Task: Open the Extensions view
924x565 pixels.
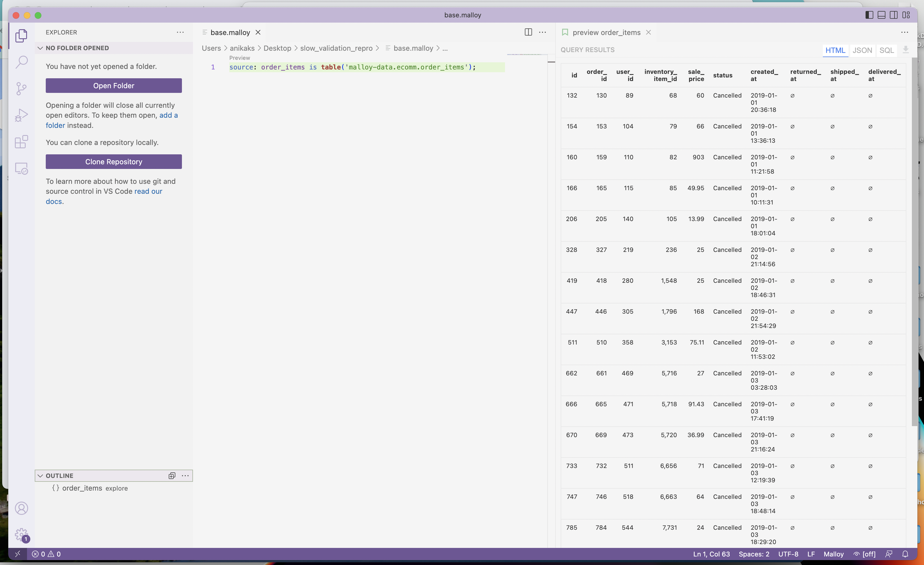Action: point(22,142)
